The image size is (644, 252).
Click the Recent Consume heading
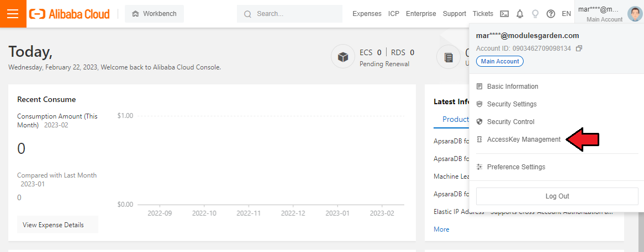tap(46, 99)
